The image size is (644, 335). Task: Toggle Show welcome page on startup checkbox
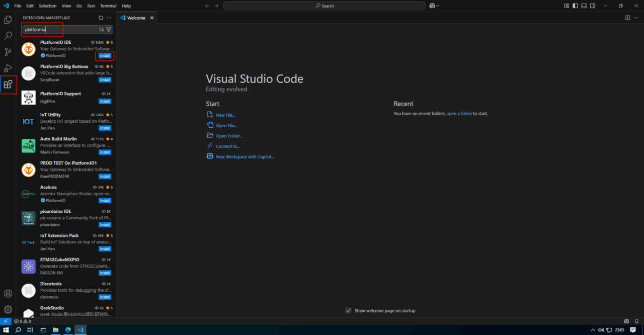click(348, 310)
